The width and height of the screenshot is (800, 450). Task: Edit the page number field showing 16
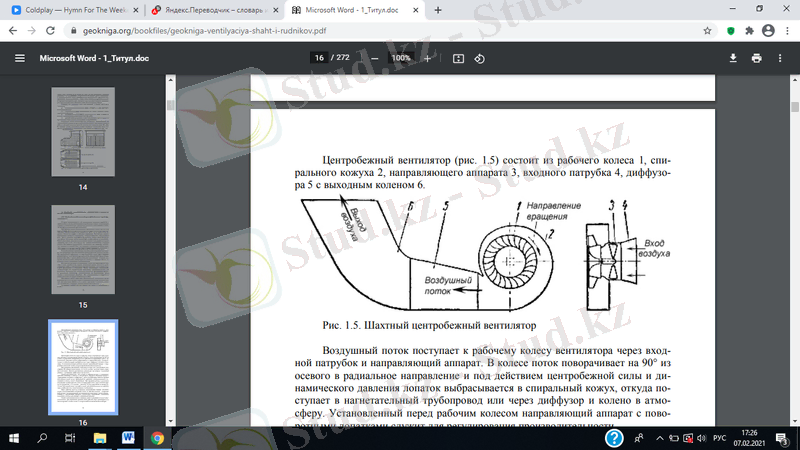click(320, 58)
